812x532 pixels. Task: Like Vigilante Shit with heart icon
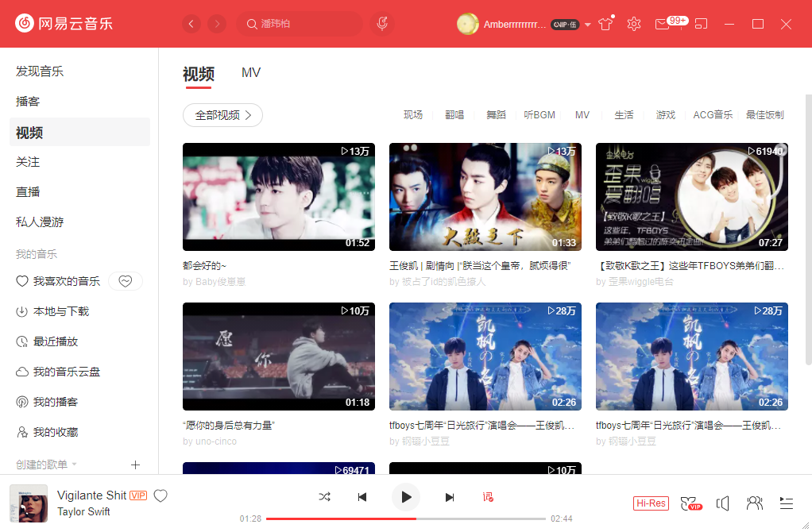coord(160,495)
